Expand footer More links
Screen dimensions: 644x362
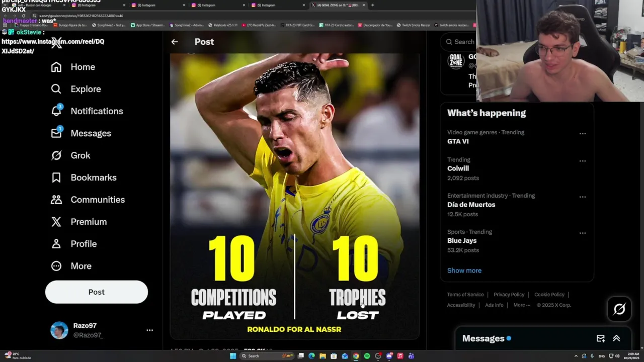(522, 305)
